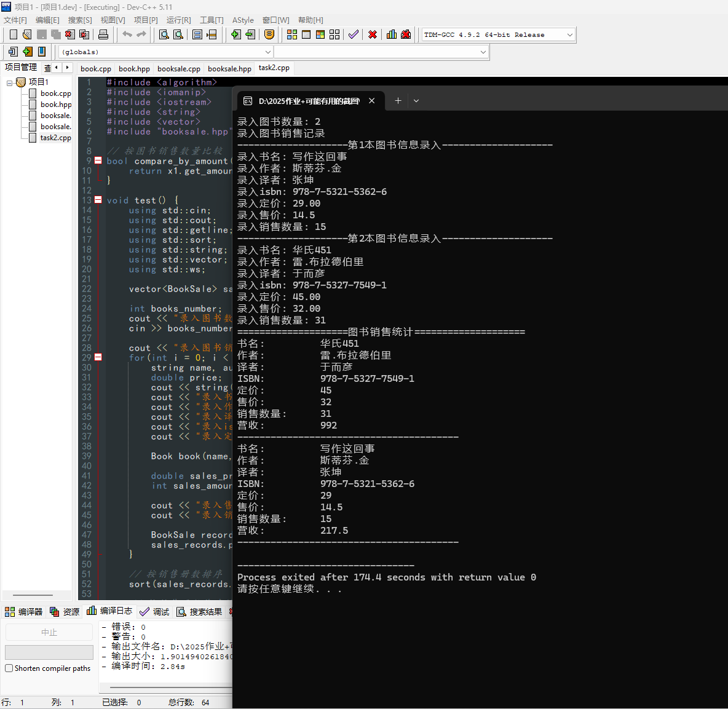728x709 pixels.
Task: Click the blue bookmark icon in second toolbar
Action: click(42, 52)
